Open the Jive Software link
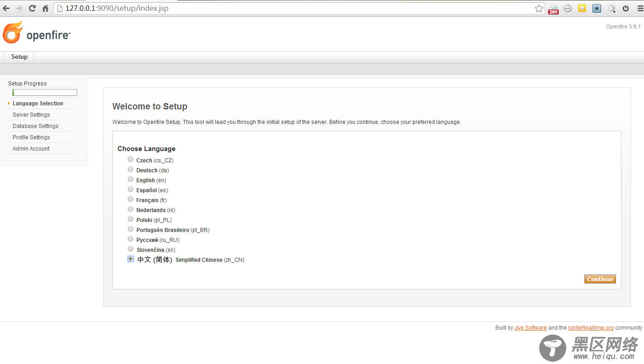644x364 pixels. 531,328
